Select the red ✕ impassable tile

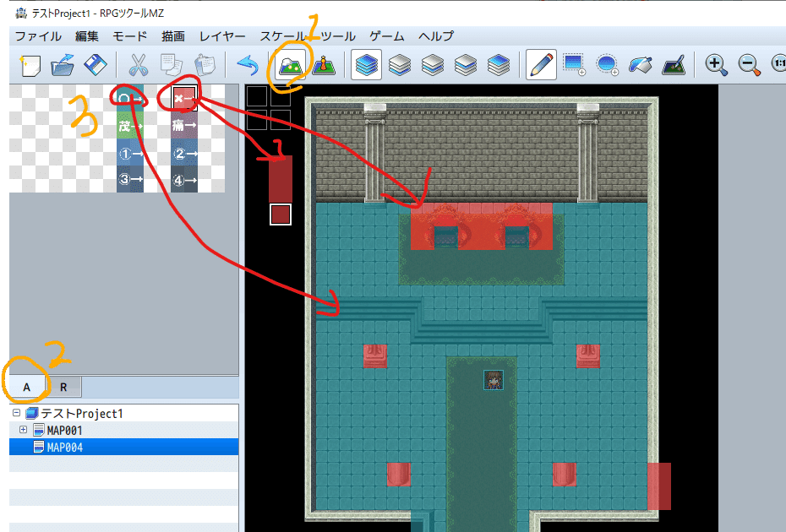184,98
